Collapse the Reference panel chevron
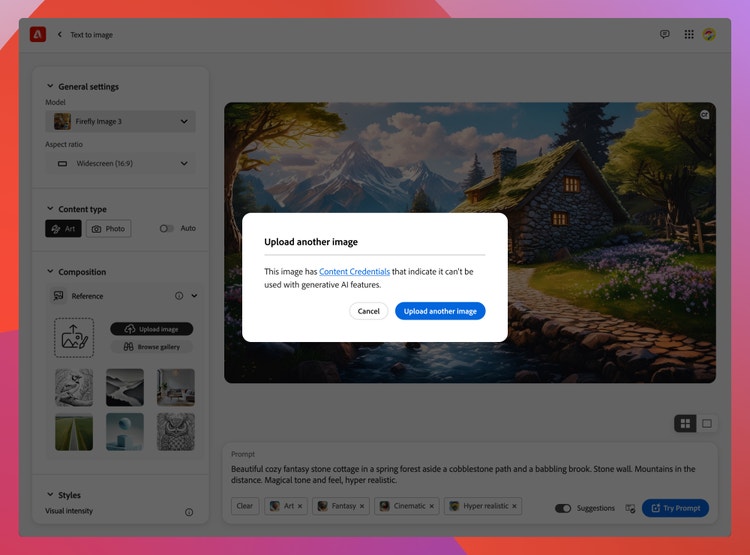Image resolution: width=750 pixels, height=555 pixels. [194, 296]
